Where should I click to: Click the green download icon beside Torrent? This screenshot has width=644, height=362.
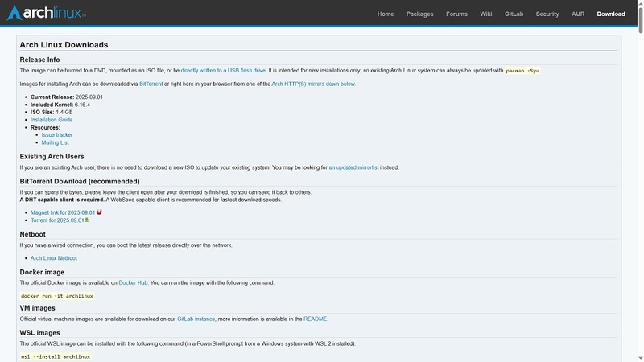(x=87, y=220)
